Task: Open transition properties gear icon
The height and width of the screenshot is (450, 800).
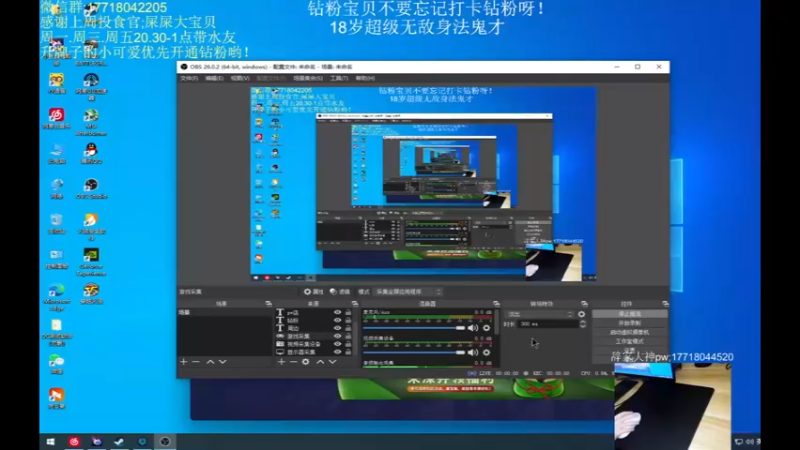Action: click(x=582, y=314)
